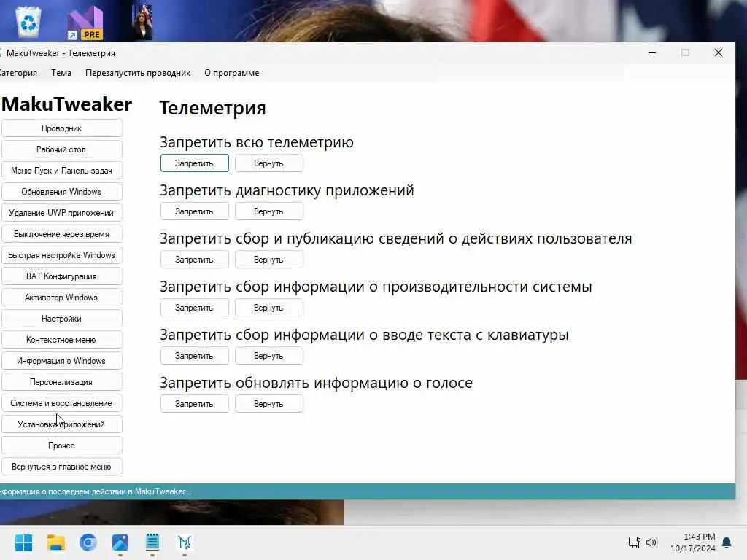Image resolution: width=747 pixels, height=560 pixels.
Task: Open Система и восстановление section
Action: 62,403
